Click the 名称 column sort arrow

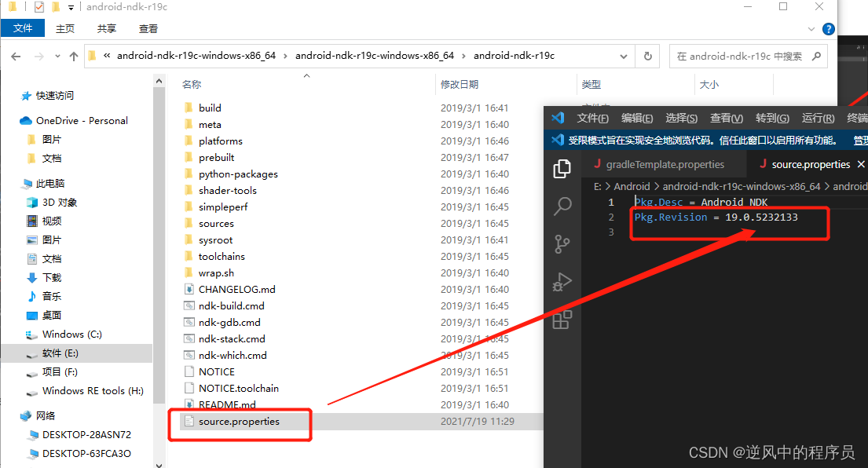tap(306, 76)
